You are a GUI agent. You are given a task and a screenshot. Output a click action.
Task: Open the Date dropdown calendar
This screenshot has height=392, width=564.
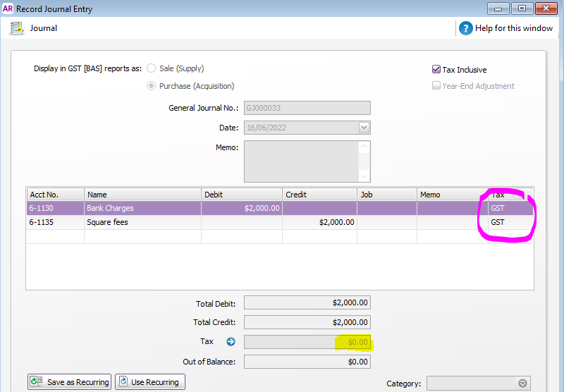tap(364, 128)
